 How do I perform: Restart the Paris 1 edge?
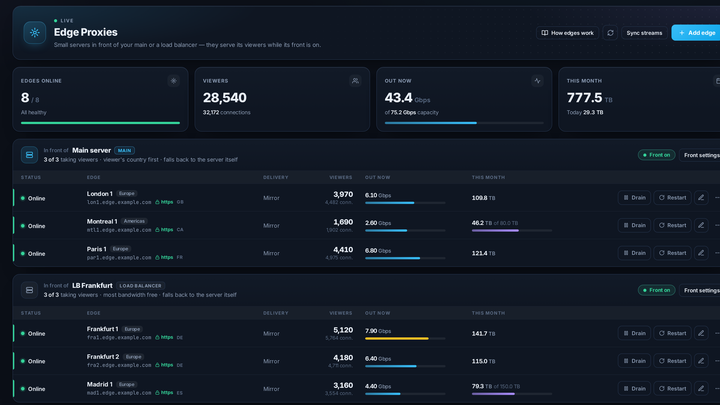[x=672, y=253]
